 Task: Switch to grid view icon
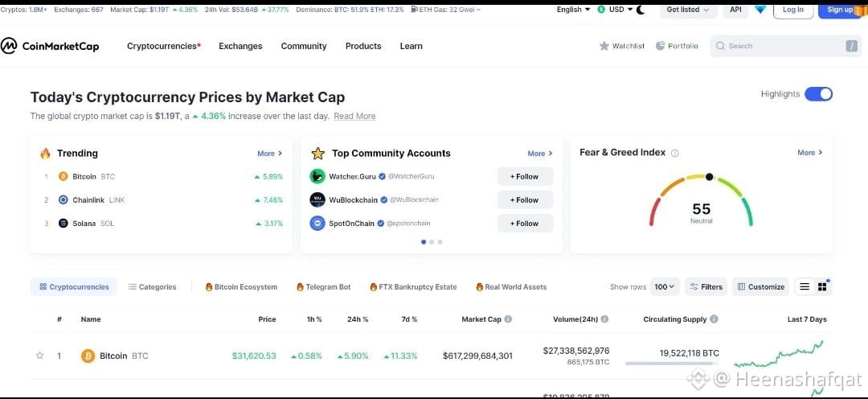(822, 286)
